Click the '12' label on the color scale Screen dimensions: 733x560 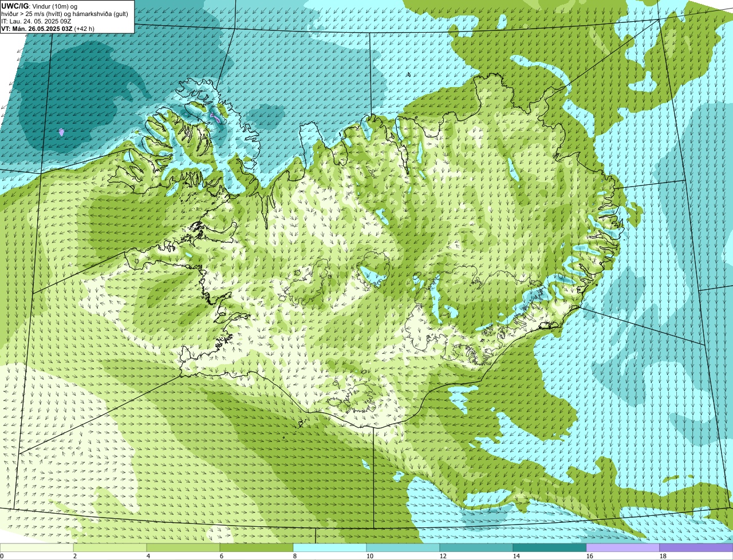click(443, 556)
